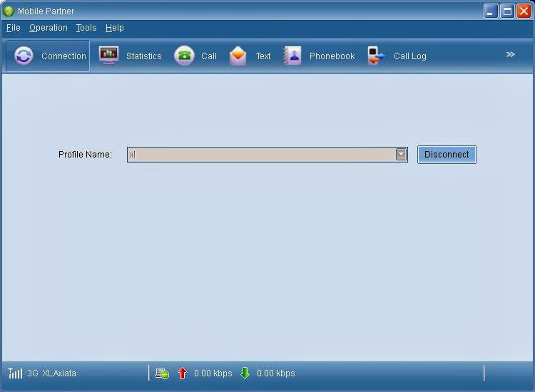This screenshot has width=535, height=392.
Task: Click the Mobile Partner title bar logo
Action: pos(8,11)
